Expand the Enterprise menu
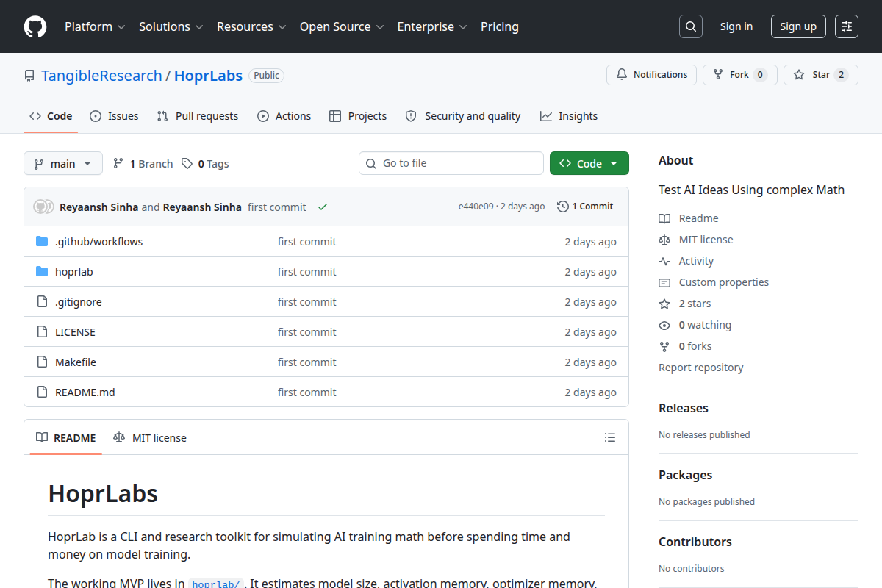The image size is (882, 588). [x=432, y=26]
